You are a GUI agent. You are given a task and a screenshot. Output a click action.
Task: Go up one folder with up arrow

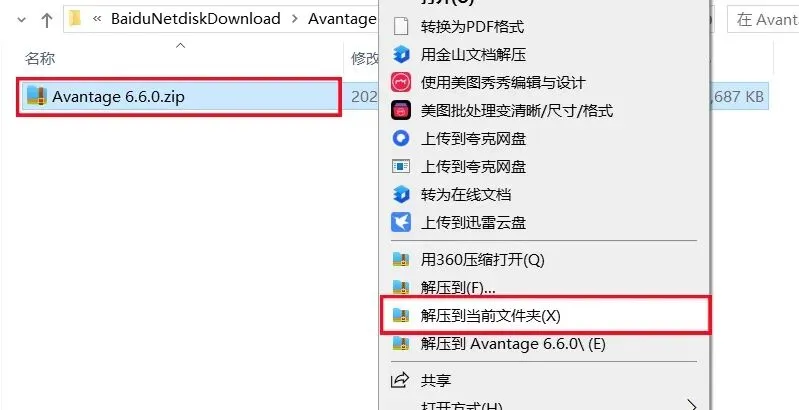pyautogui.click(x=47, y=20)
